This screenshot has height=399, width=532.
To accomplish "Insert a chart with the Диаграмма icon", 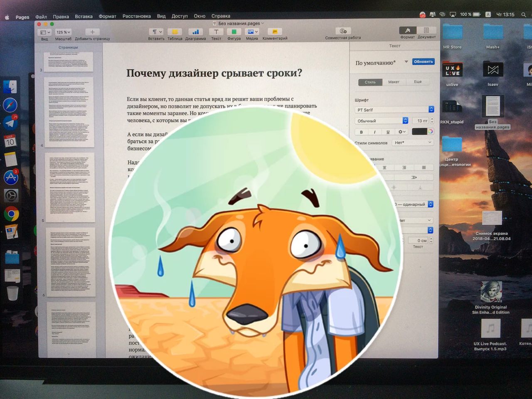I will (195, 32).
